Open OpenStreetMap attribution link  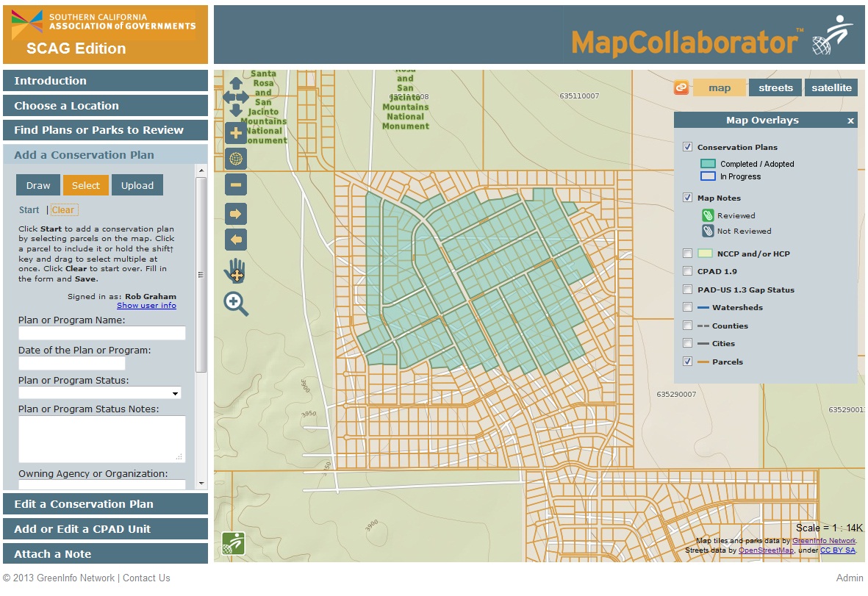[766, 550]
